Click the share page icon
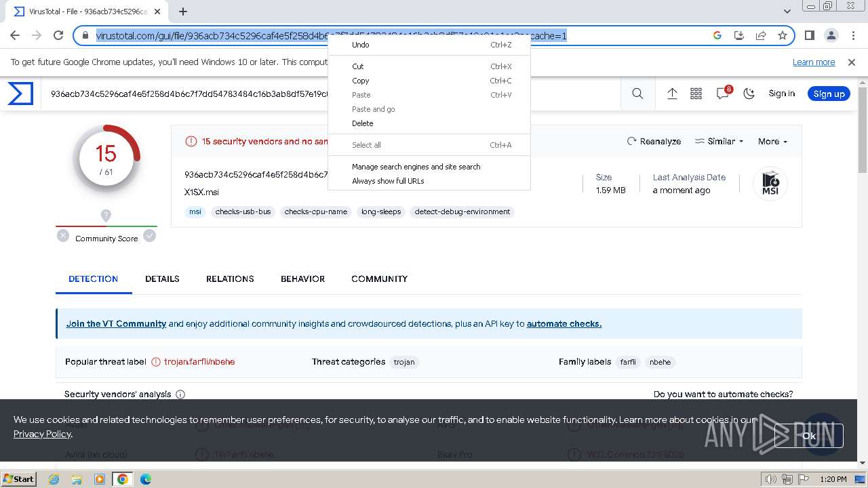Viewport: 868px width, 488px height. click(x=761, y=35)
